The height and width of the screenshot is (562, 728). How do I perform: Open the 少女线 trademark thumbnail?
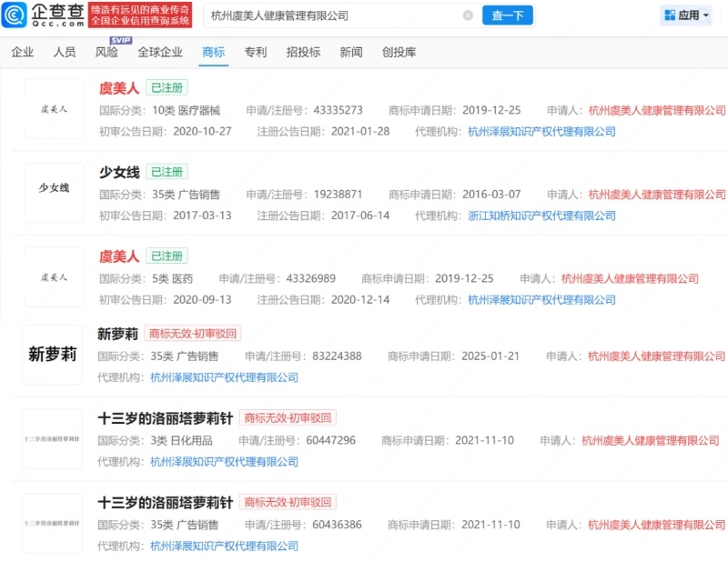[54, 193]
